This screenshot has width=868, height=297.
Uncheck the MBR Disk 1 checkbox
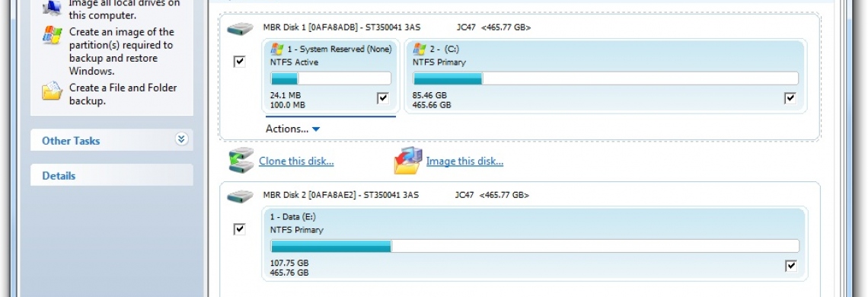point(239,62)
